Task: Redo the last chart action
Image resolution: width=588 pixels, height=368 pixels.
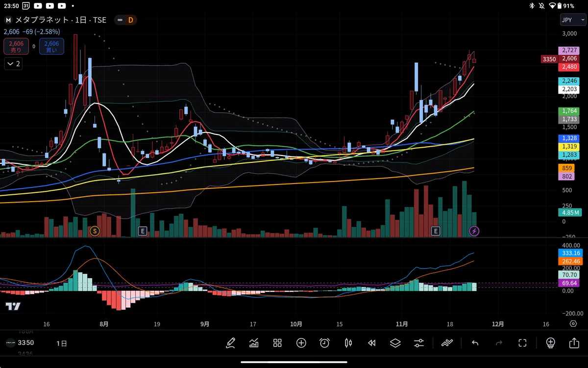Action: pos(499,343)
